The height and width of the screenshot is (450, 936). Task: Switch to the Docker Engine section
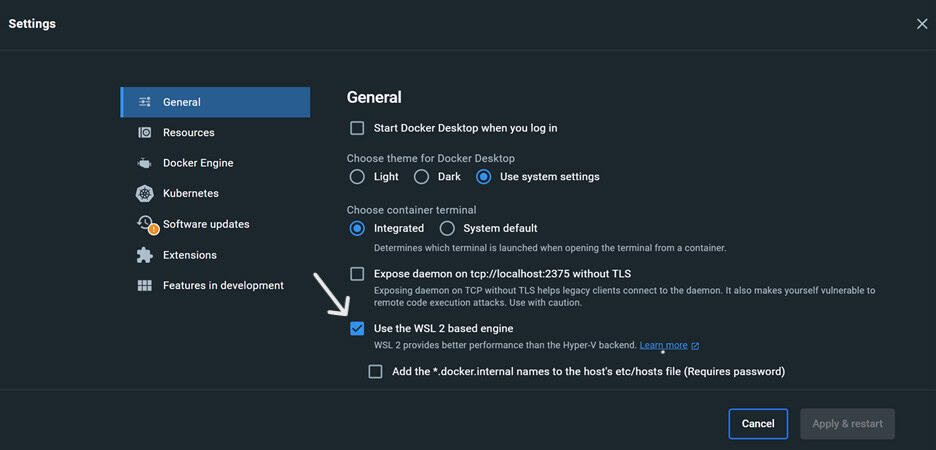[198, 163]
